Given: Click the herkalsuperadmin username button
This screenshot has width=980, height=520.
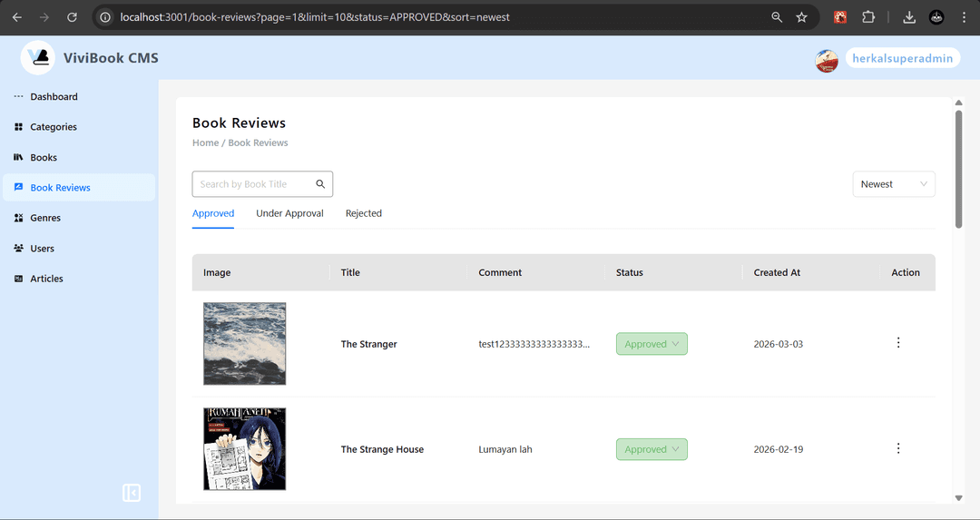Looking at the screenshot, I should point(902,58).
